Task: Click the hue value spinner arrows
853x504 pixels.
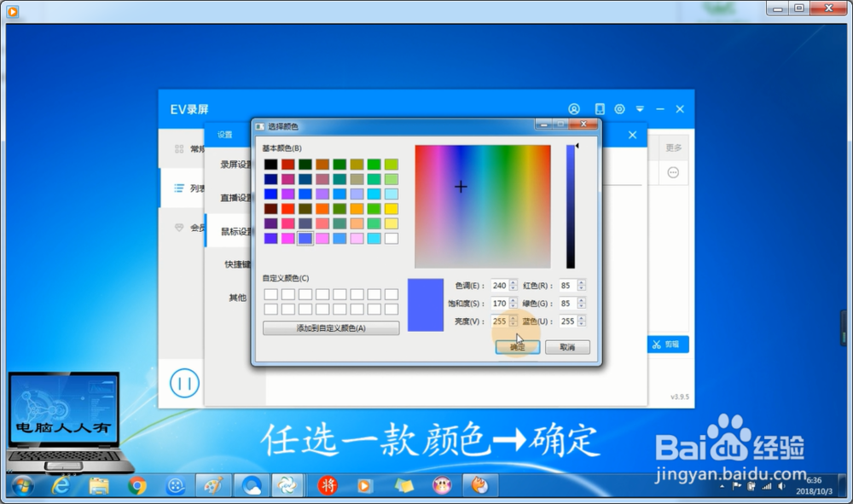Action: coord(513,286)
